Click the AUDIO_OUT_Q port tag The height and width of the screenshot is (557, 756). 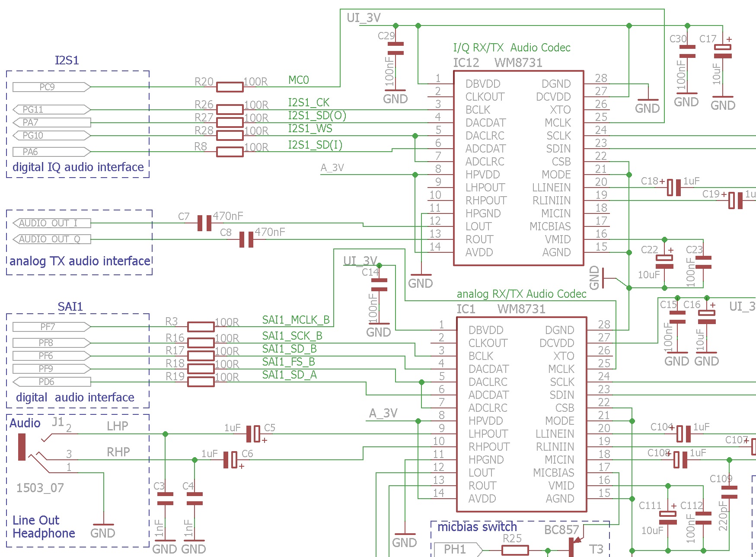pyautogui.click(x=51, y=239)
